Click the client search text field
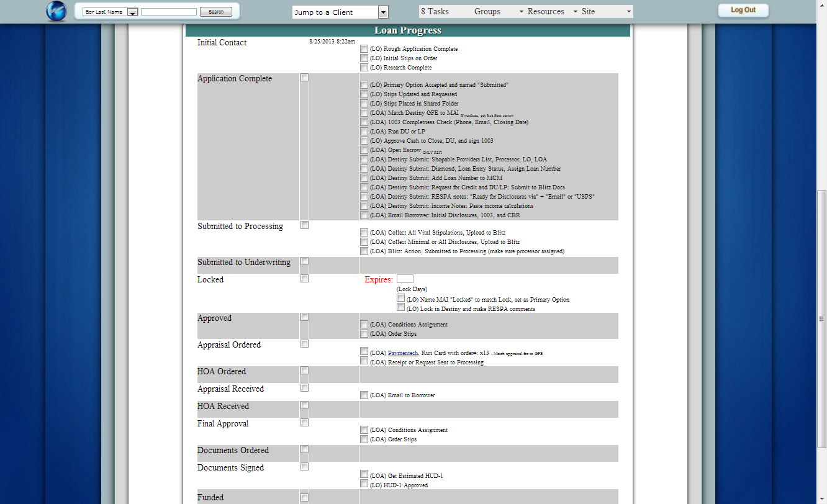This screenshot has width=827, height=504. click(x=168, y=12)
